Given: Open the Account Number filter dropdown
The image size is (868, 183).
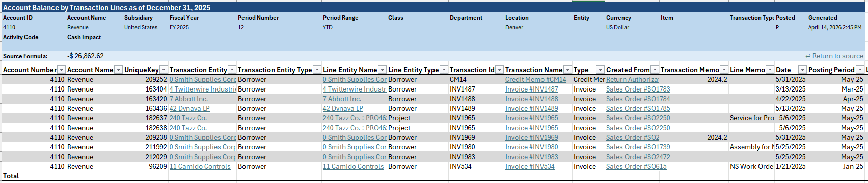Looking at the screenshot, I should [61, 70].
